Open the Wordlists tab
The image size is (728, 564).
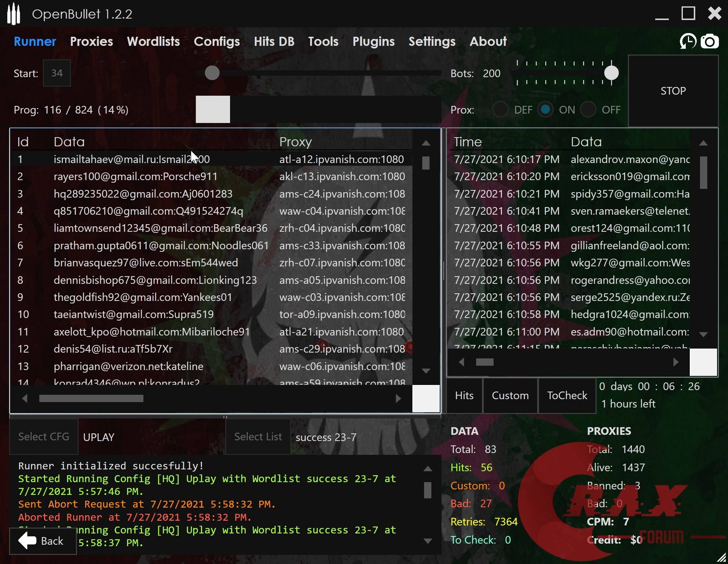pyautogui.click(x=153, y=41)
